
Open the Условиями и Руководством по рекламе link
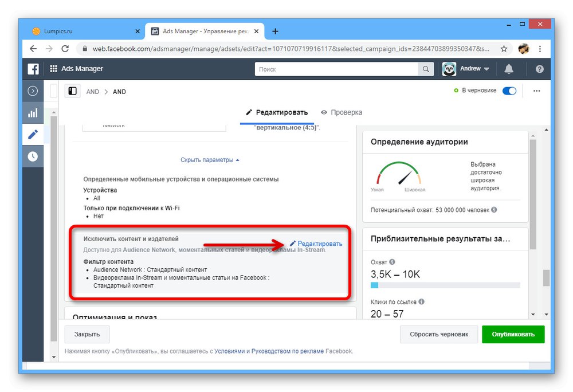pyautogui.click(x=269, y=351)
